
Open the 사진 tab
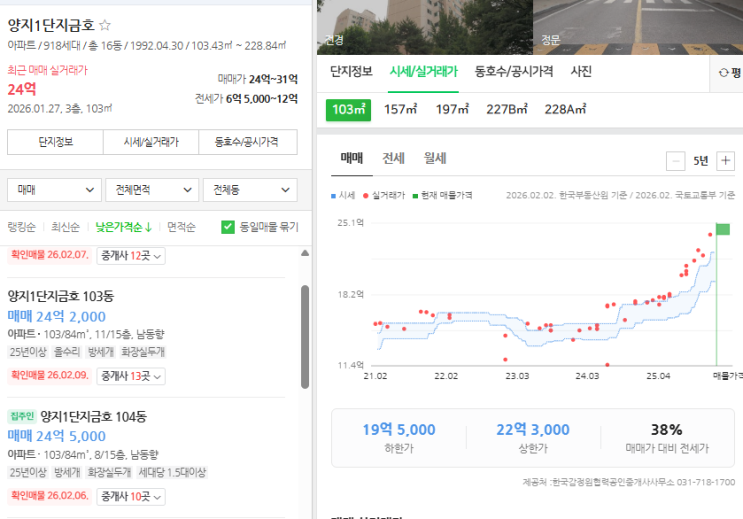581,72
